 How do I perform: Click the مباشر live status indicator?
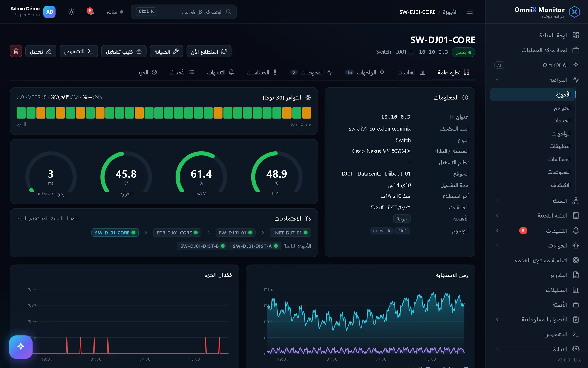point(115,12)
